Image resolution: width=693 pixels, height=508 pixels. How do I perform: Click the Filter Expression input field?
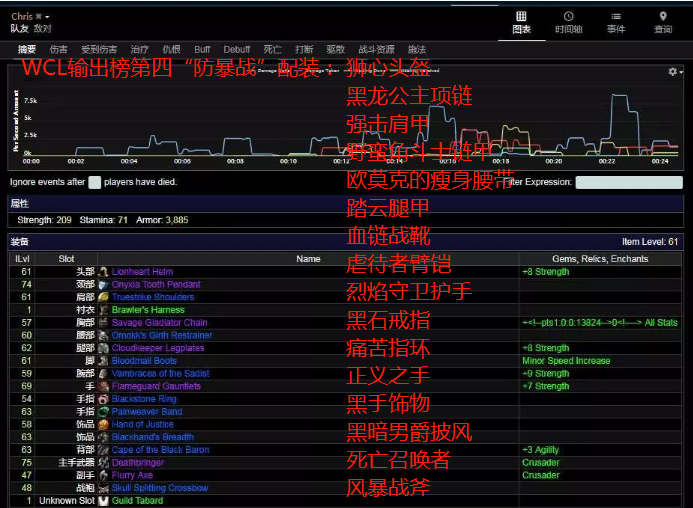coord(629,182)
